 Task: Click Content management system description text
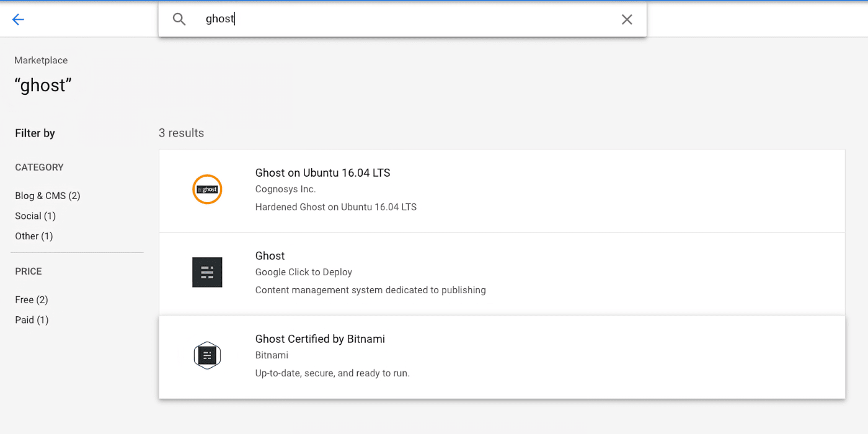point(371,290)
